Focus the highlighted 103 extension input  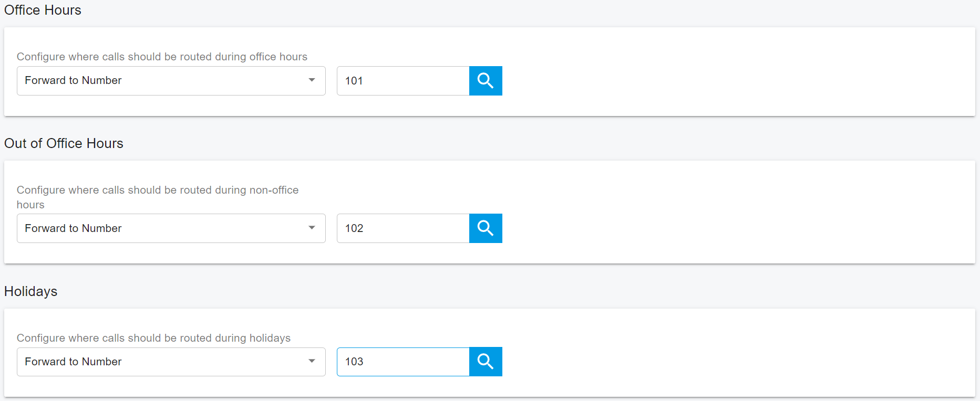(403, 362)
